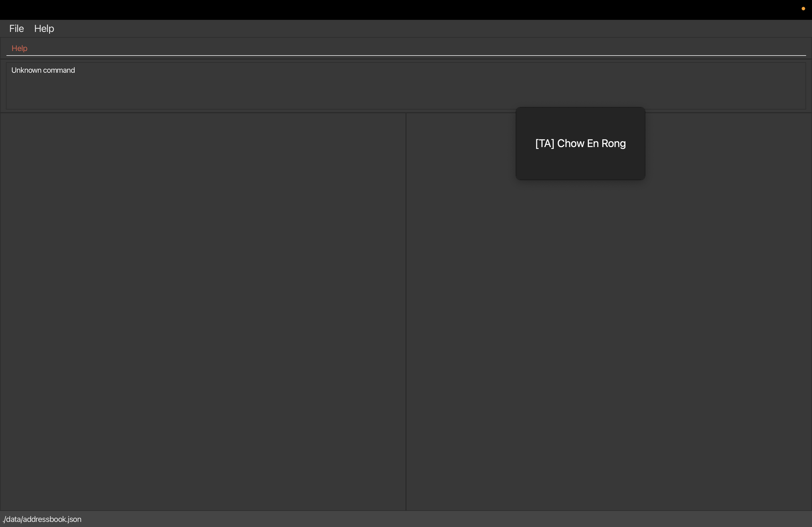Click the orange recording indicator dot
This screenshot has width=812, height=527.
tap(803, 9)
